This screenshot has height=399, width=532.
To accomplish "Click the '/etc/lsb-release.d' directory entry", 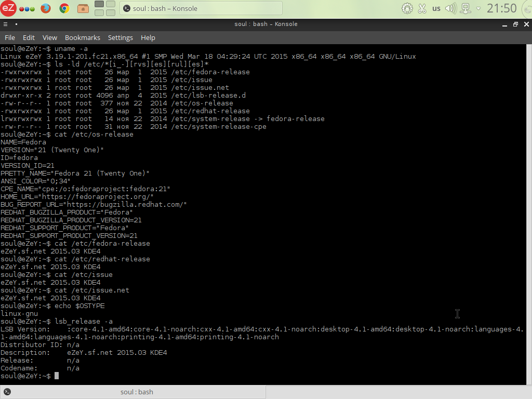I will 208,96.
